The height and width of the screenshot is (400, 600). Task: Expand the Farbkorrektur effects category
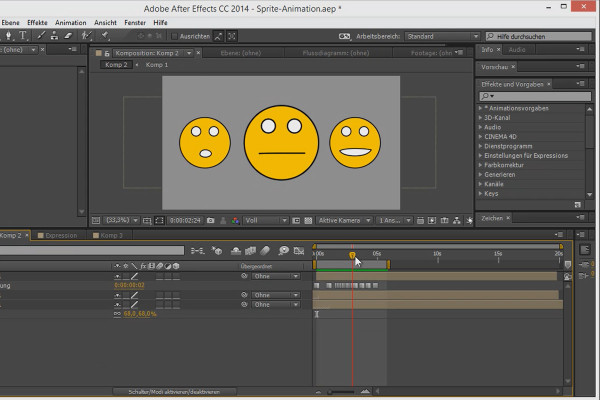[x=480, y=165]
